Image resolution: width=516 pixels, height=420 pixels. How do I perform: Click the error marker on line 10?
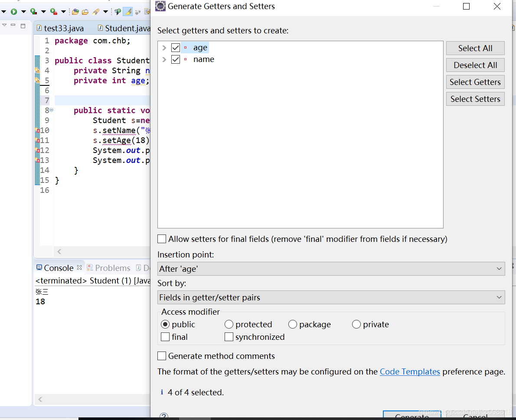(x=37, y=130)
